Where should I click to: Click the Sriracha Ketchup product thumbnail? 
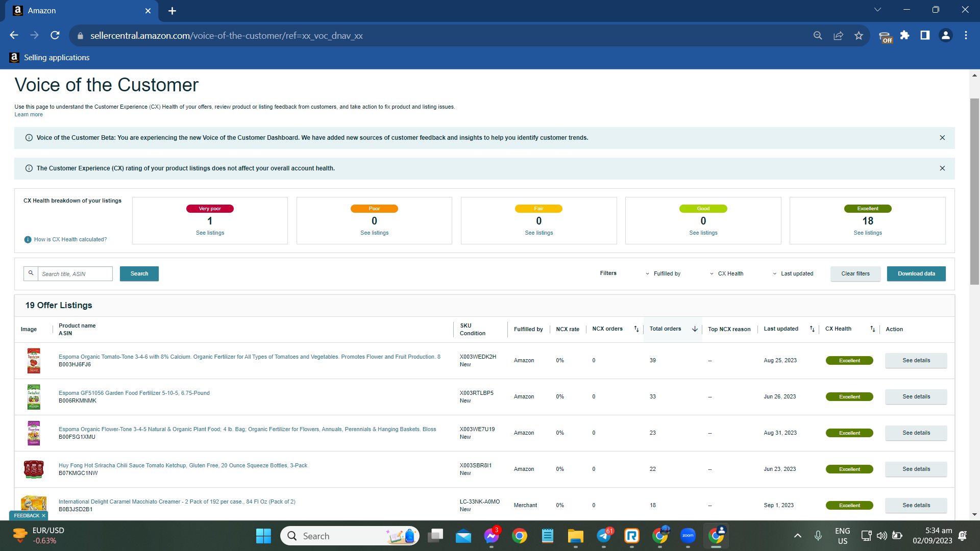click(x=34, y=469)
